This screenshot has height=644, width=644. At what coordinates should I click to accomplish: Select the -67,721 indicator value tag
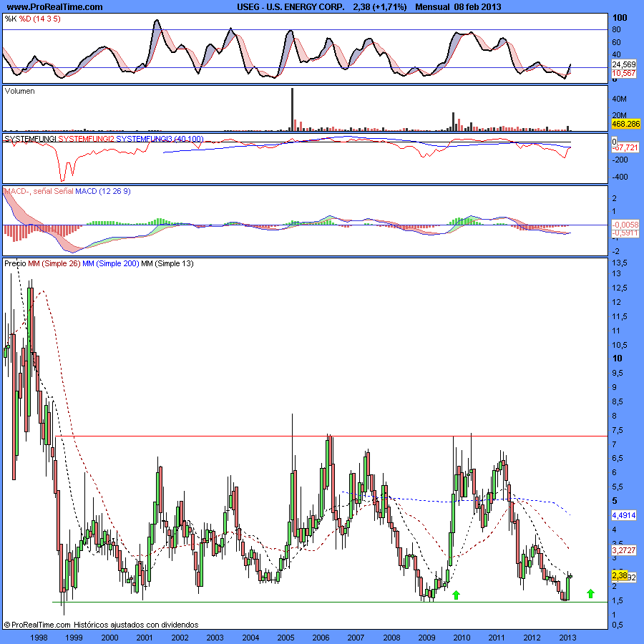[625, 147]
